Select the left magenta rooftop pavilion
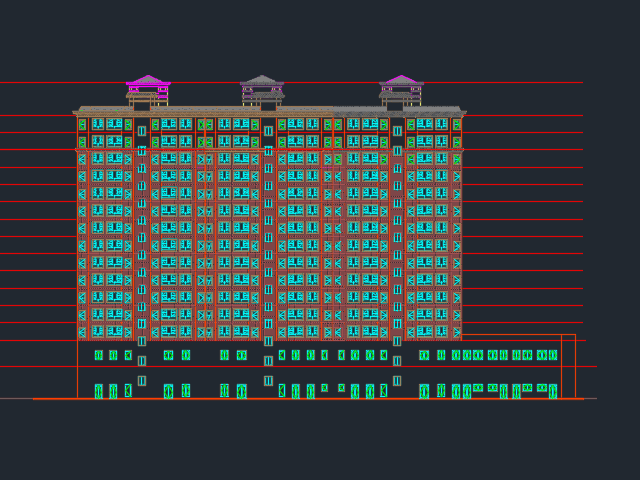The width and height of the screenshot is (640, 480). pos(148,83)
